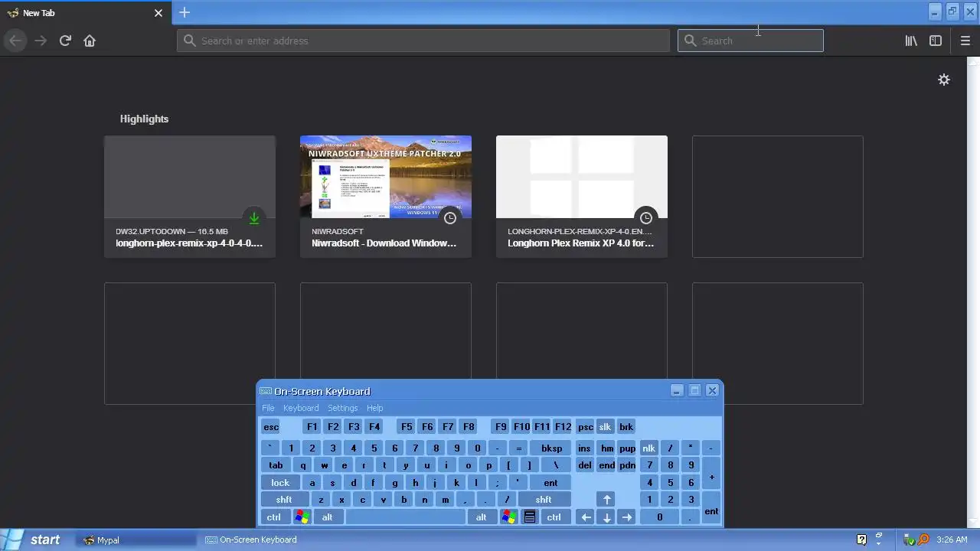
Task: Click the system clock showing 3:26 AM
Action: (x=952, y=540)
